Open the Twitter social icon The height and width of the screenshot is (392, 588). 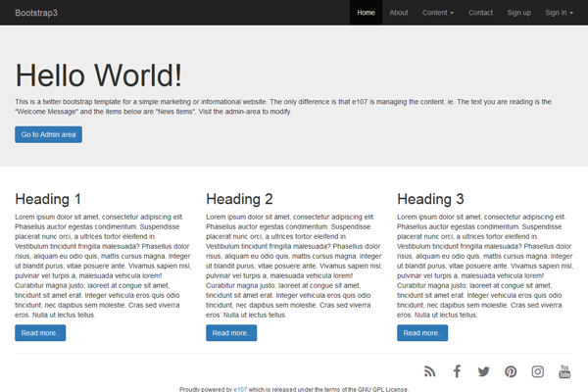tap(483, 371)
